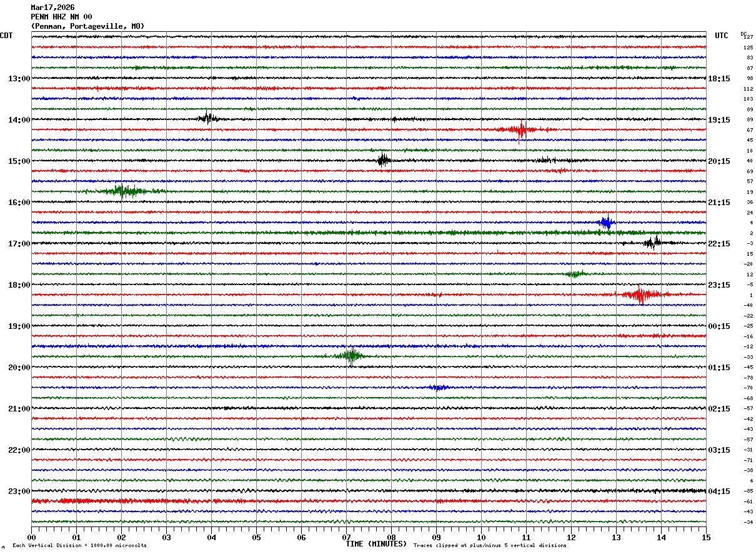Click the 19:15 UTC time label
756x554 pixels.
[x=720, y=120]
